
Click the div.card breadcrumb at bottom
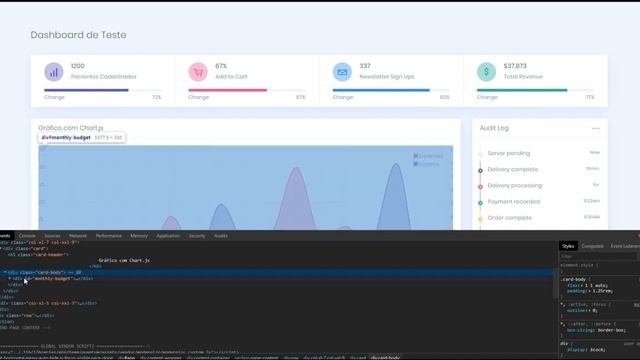click(358, 358)
